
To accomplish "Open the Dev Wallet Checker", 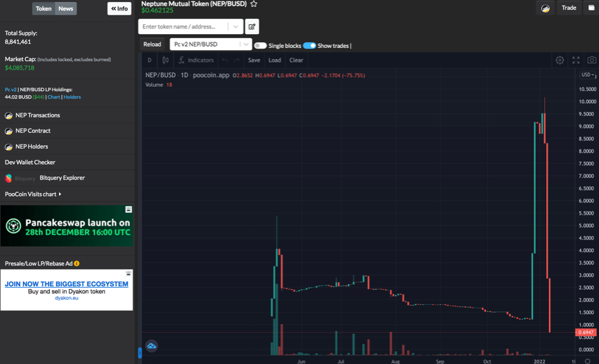I will pos(30,163).
